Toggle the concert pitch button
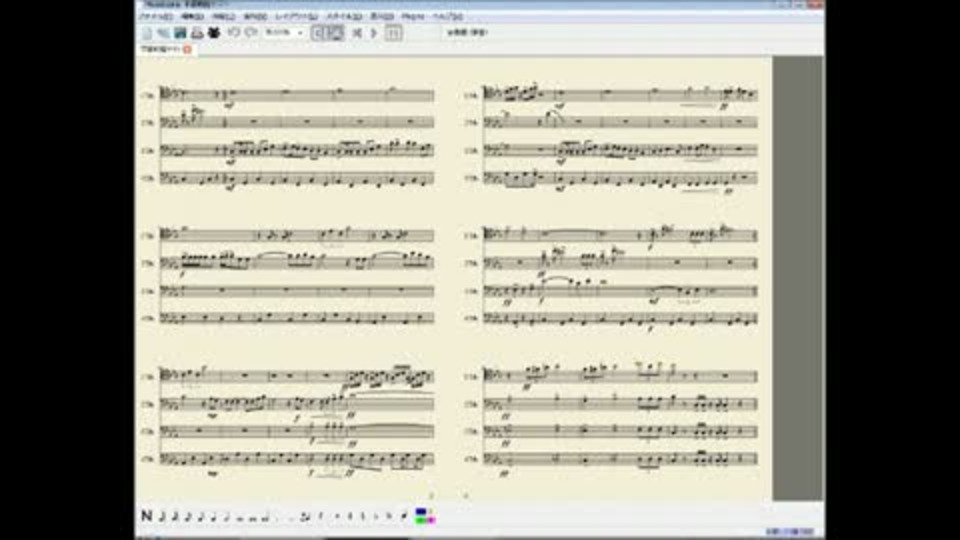 (467, 32)
